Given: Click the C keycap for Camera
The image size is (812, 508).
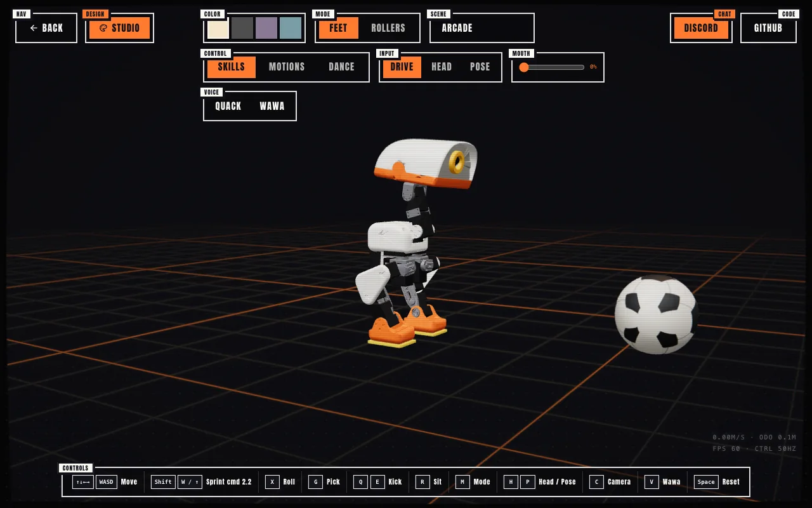Looking at the screenshot, I should point(596,482).
